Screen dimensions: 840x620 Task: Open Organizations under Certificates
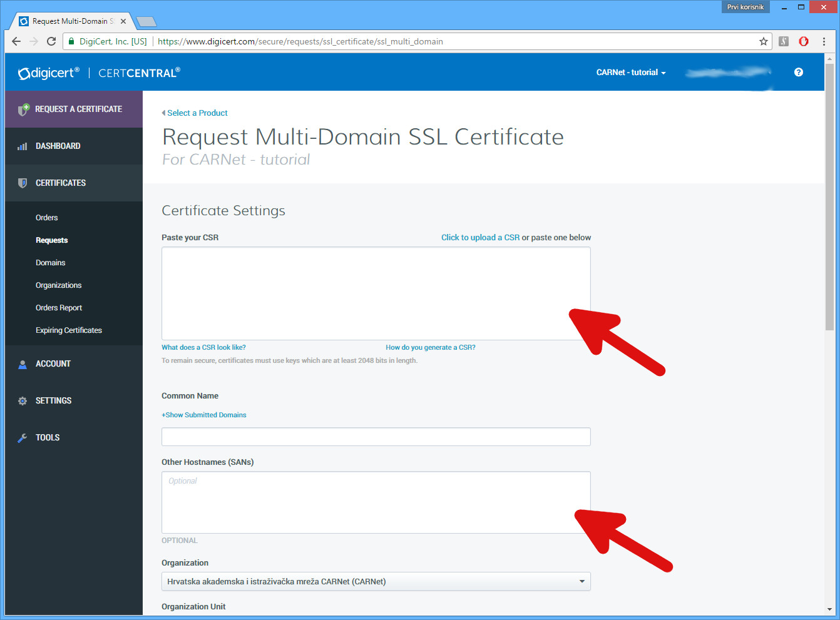coord(59,285)
